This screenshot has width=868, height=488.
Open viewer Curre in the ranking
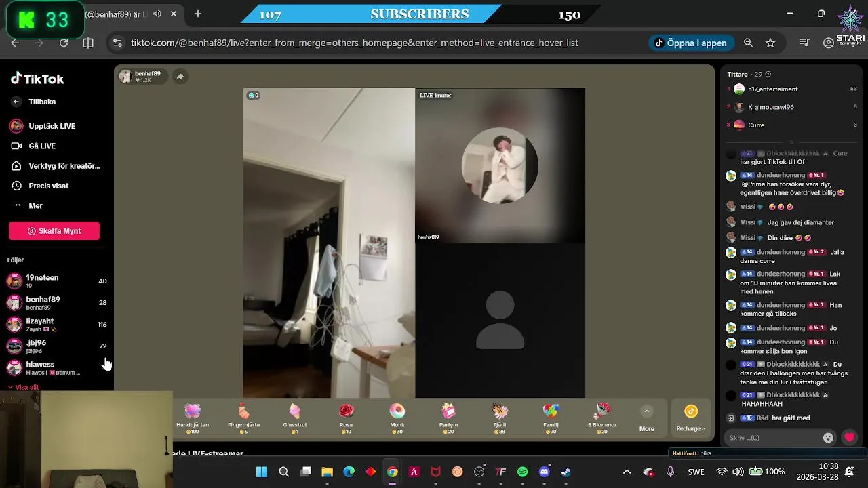tap(793, 125)
